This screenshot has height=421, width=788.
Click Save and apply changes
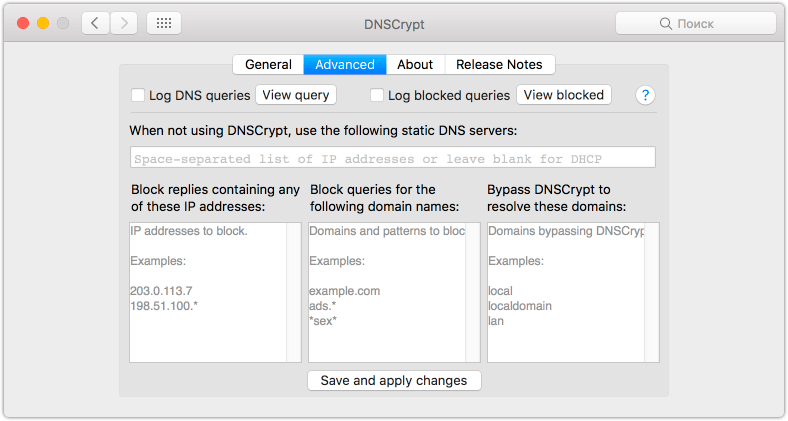point(394,380)
